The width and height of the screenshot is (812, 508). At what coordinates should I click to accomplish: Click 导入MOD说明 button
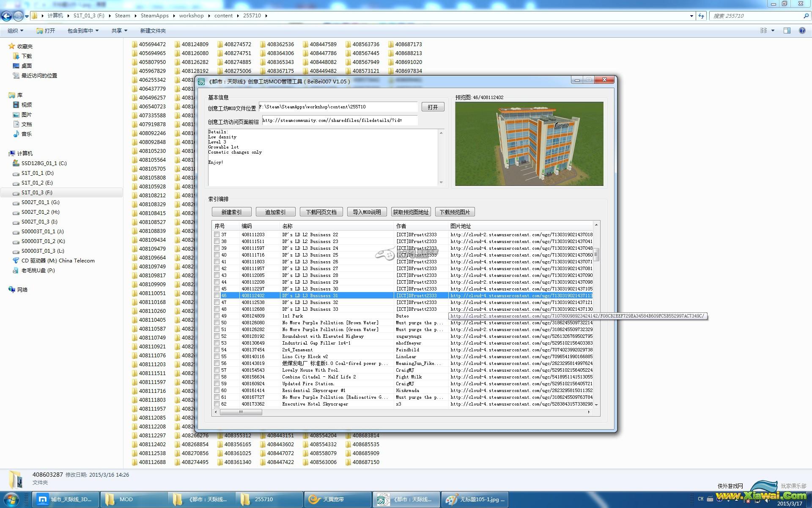(x=367, y=212)
